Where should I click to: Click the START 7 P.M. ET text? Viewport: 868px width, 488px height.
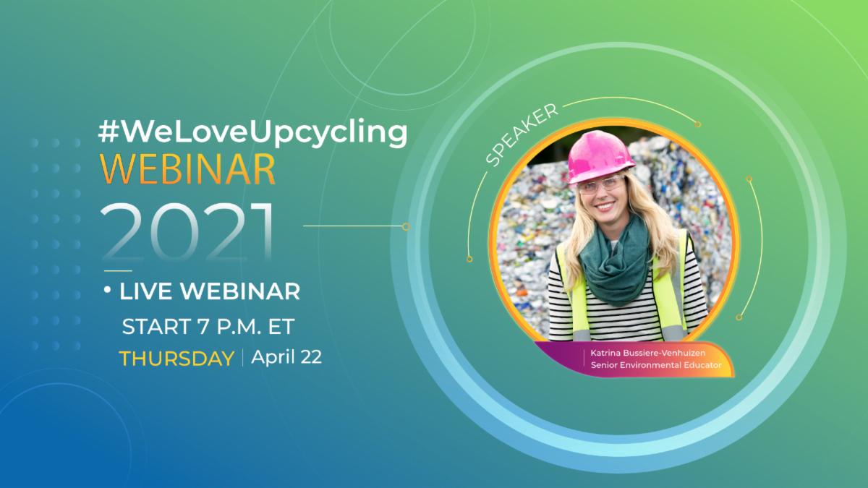(x=208, y=327)
